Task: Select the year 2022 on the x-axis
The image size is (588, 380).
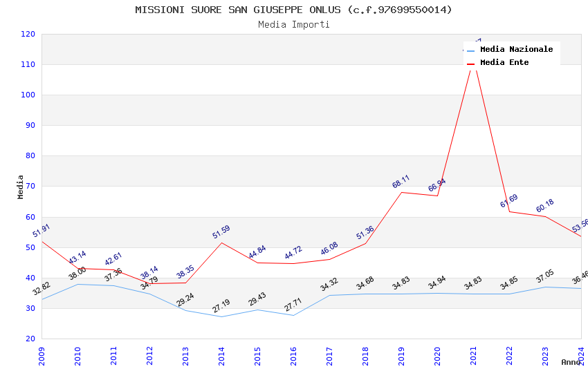Action: point(510,356)
